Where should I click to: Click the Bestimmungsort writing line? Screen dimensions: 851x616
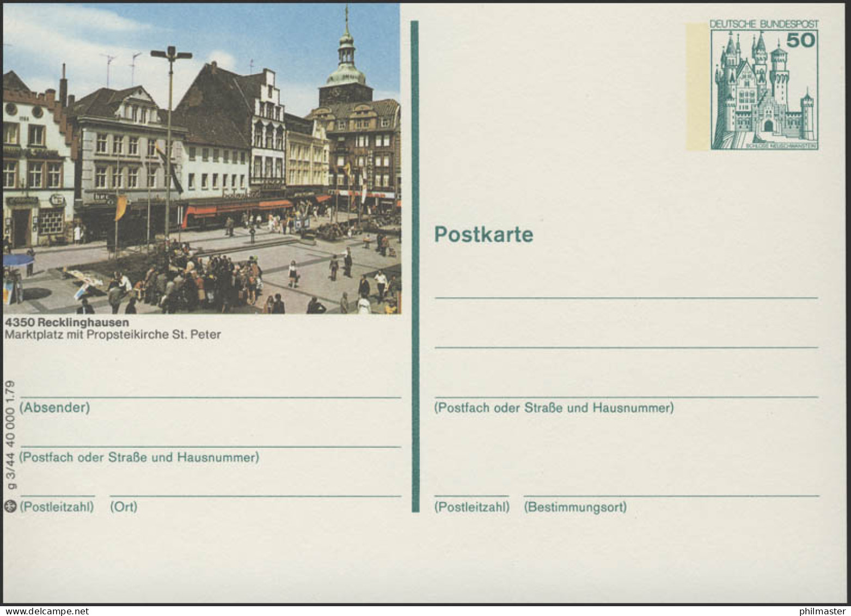pos(671,496)
